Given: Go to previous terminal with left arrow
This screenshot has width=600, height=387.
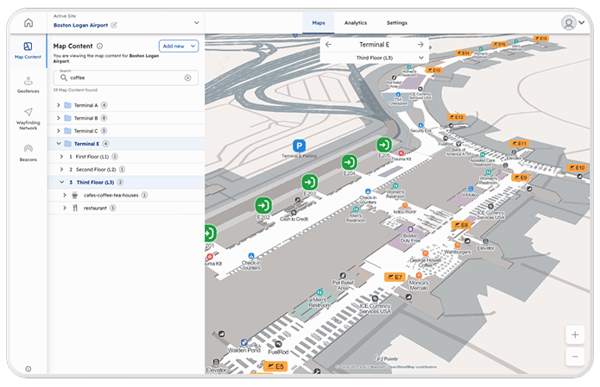Looking at the screenshot, I should (328, 44).
